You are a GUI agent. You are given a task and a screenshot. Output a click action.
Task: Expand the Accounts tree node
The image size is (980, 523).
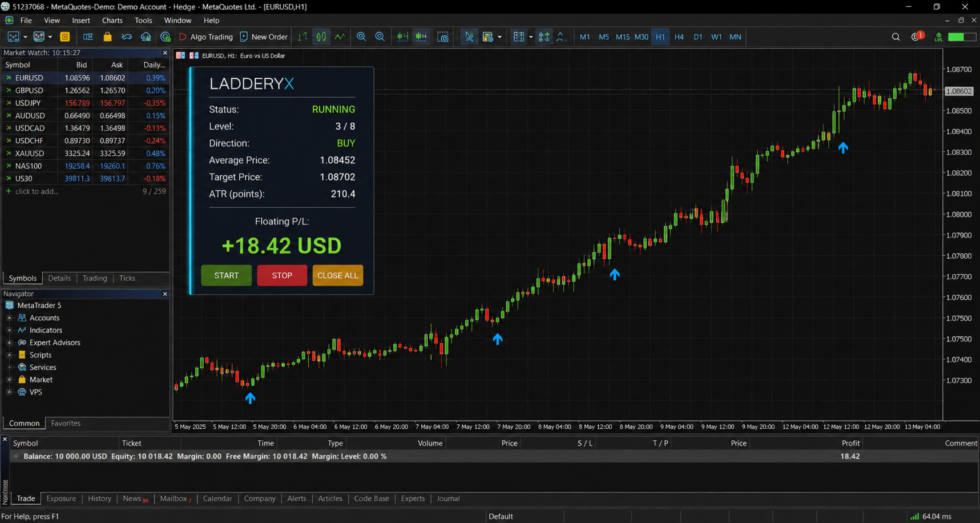[9, 318]
